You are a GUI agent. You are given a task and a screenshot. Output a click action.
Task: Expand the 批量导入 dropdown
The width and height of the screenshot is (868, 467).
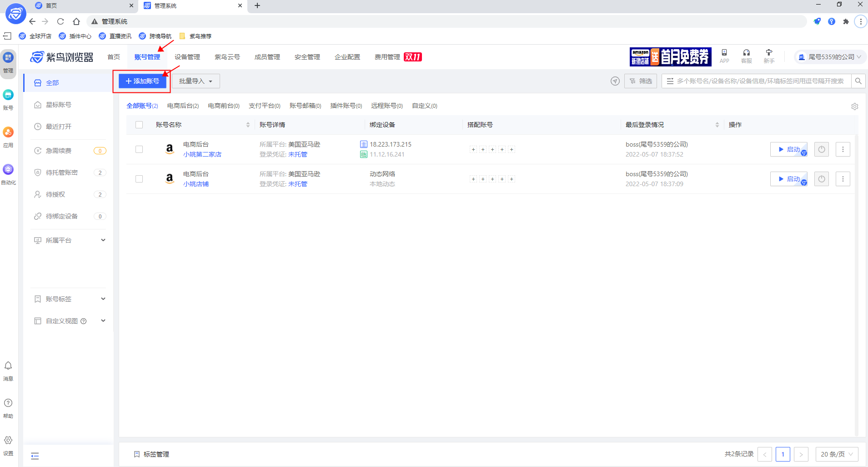tap(195, 81)
